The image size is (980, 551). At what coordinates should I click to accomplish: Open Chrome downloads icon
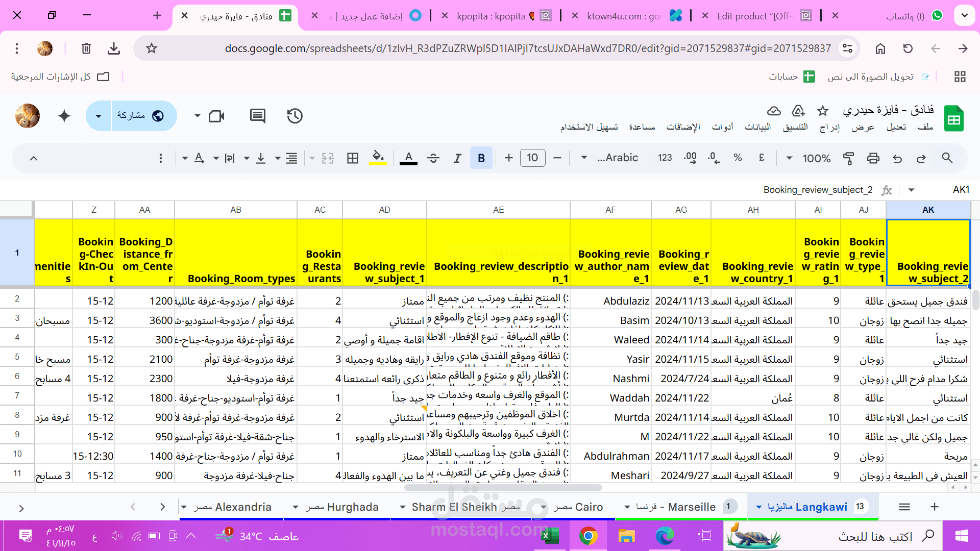(114, 48)
